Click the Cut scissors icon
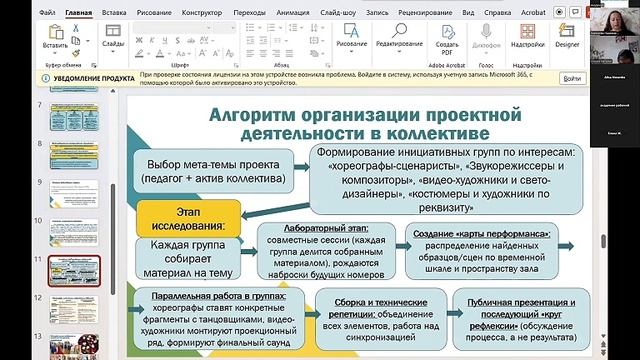Screen dimensions: 640x360 coord(76,28)
